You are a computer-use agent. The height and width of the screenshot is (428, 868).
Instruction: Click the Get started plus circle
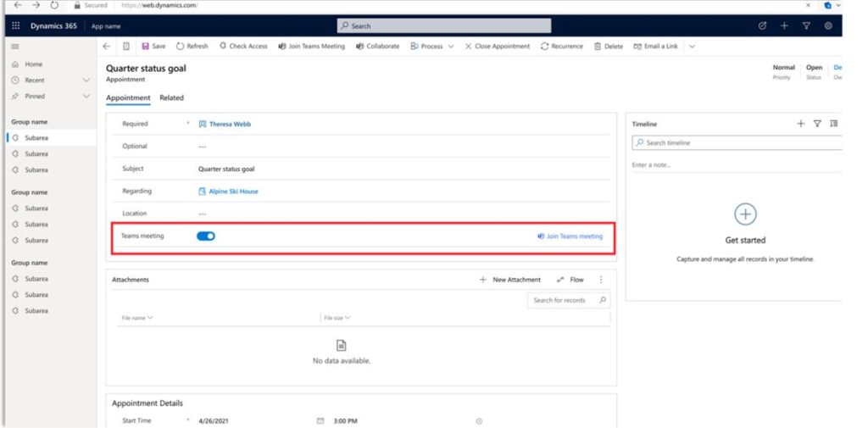(745, 214)
